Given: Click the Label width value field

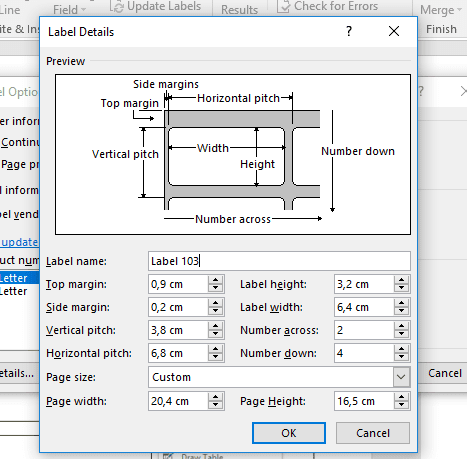Looking at the screenshot, I should (x=364, y=307).
